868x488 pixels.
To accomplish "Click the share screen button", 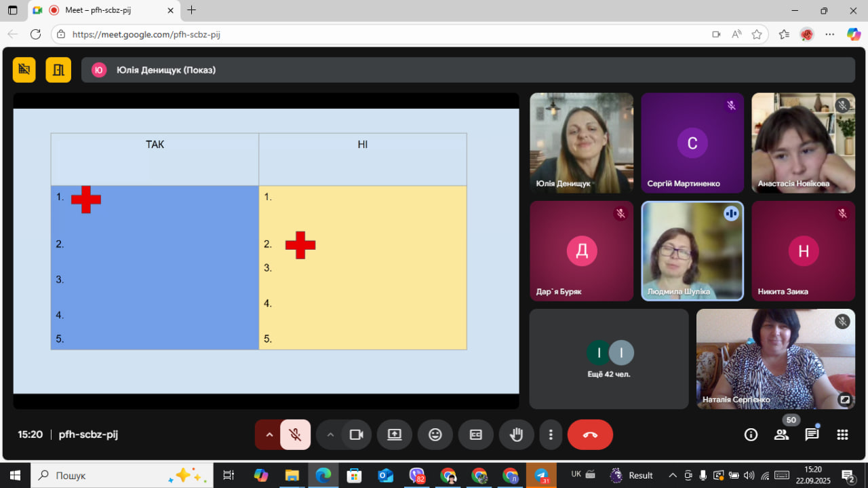I will [394, 435].
